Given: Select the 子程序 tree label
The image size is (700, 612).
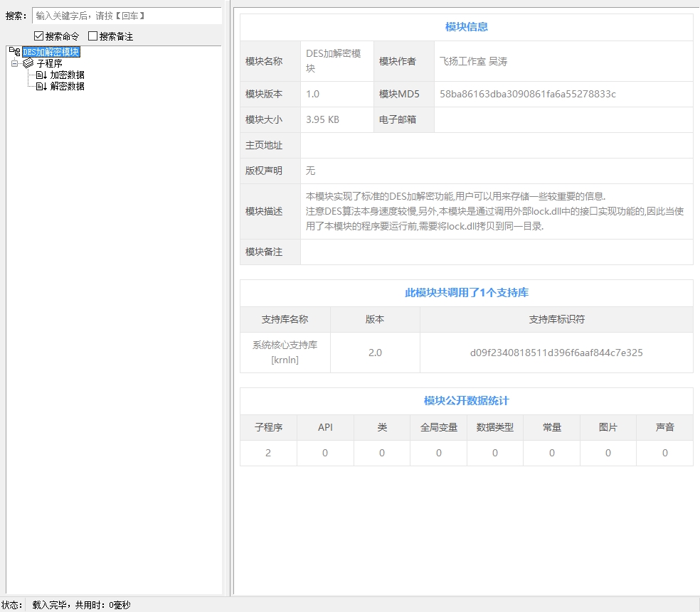Looking at the screenshot, I should point(49,63).
